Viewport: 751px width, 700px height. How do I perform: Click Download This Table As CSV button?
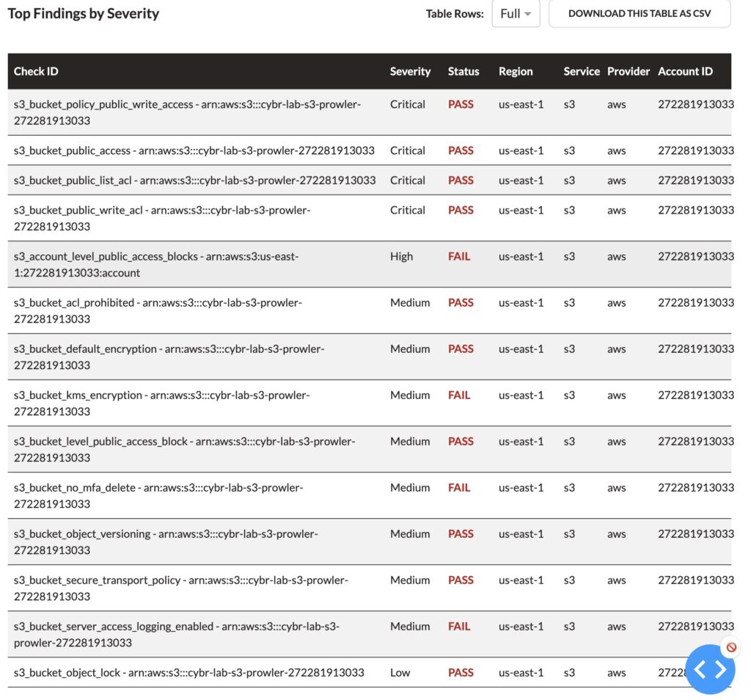(640, 13)
